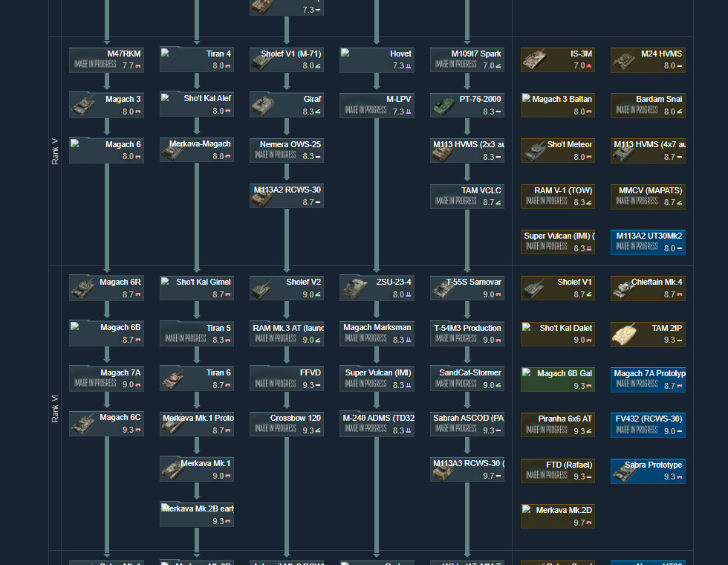
Task: Click the premium Sholef V1 8.7 icon
Action: tap(533, 289)
